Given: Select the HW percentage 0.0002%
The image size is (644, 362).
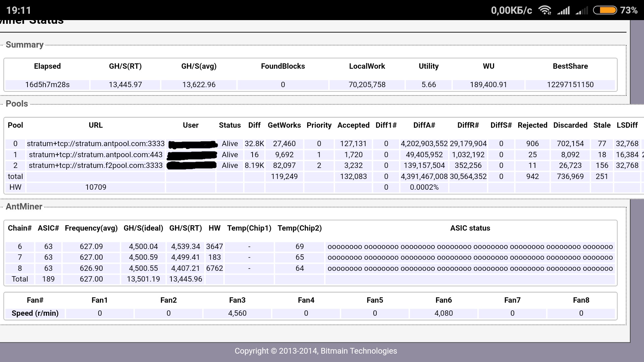Looking at the screenshot, I should pyautogui.click(x=424, y=187).
